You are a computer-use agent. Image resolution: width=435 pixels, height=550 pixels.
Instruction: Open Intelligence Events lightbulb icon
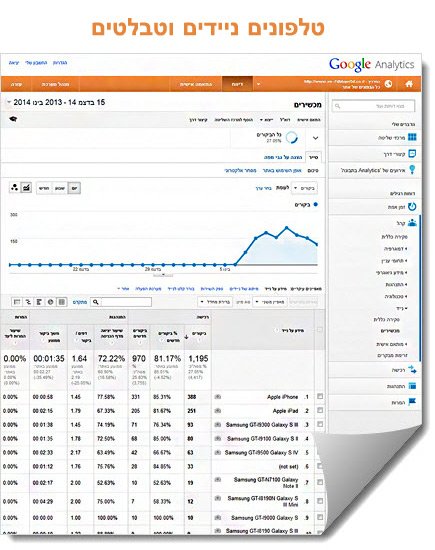412,170
